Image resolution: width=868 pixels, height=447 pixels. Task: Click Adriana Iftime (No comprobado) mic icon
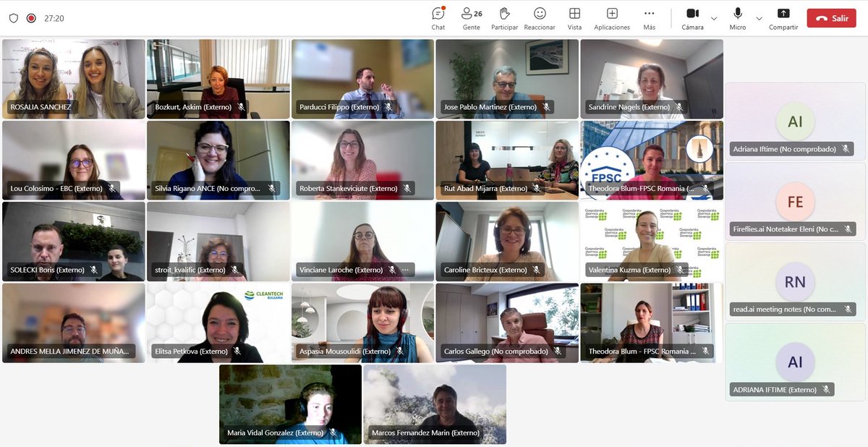point(846,149)
